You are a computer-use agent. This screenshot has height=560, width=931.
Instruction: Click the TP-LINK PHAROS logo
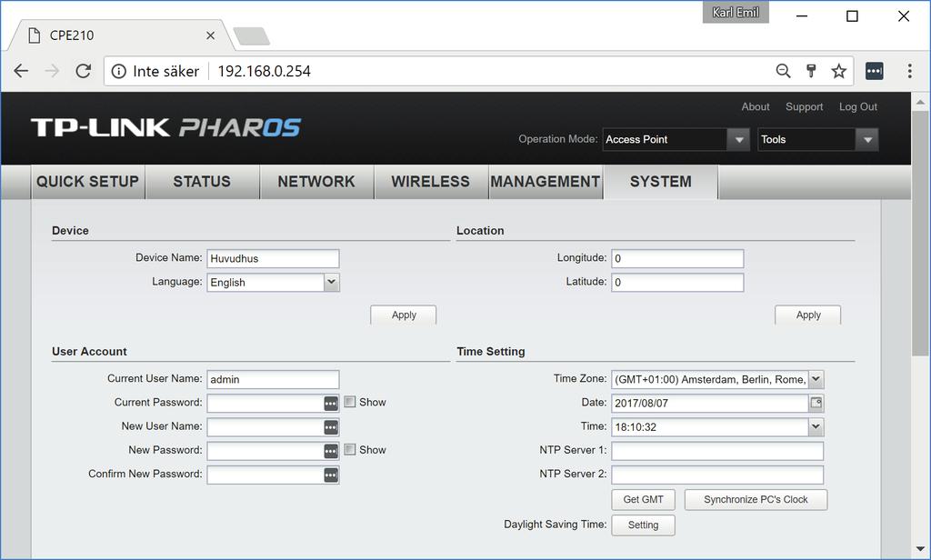[x=165, y=127]
